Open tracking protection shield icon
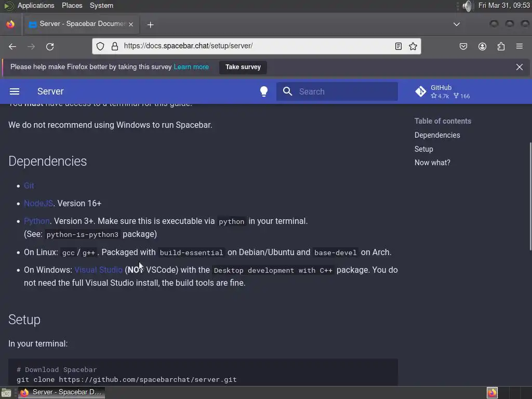The image size is (532, 399). pyautogui.click(x=100, y=46)
